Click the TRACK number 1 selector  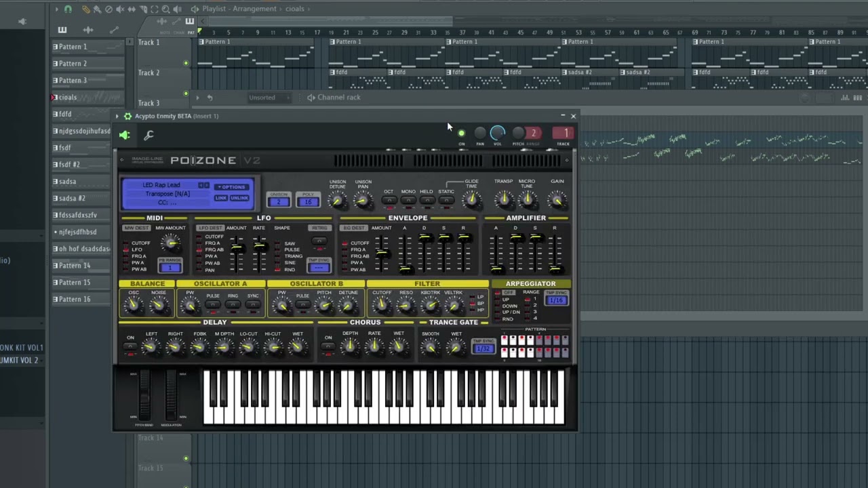pos(563,133)
